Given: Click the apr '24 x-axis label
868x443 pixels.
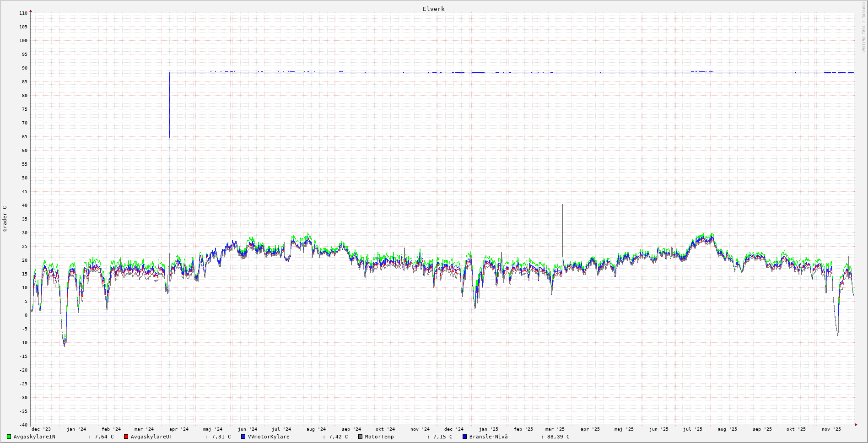Looking at the screenshot, I should coord(179,429).
